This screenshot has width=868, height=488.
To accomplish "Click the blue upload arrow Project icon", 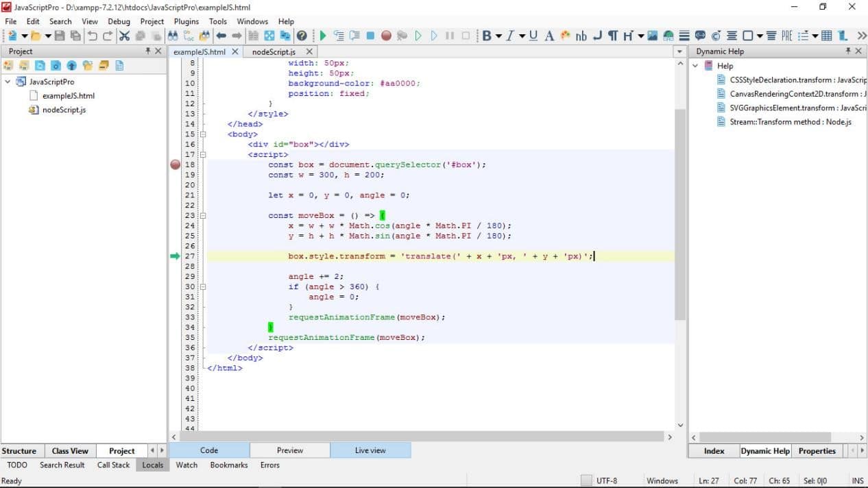I will 71,66.
